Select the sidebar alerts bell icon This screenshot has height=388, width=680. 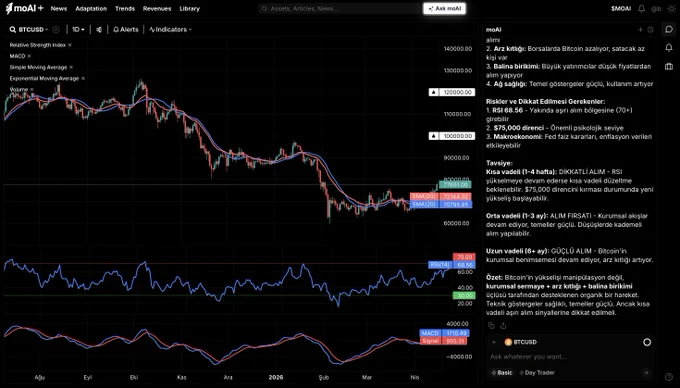tap(669, 48)
